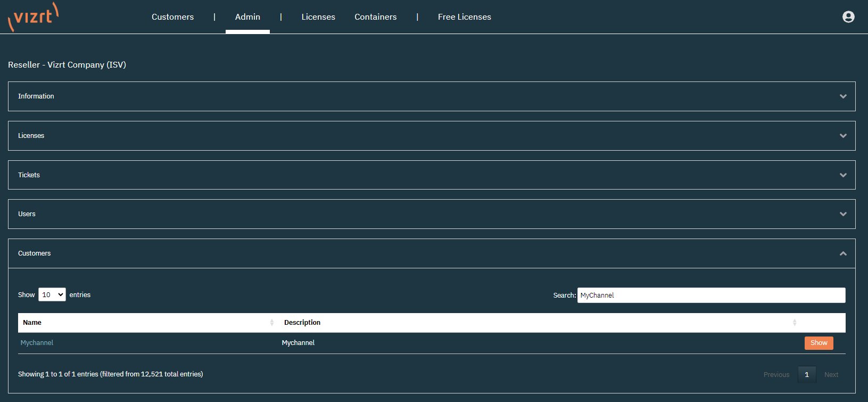Go to page 1 in pagination
This screenshot has width=868, height=402.
(806, 375)
